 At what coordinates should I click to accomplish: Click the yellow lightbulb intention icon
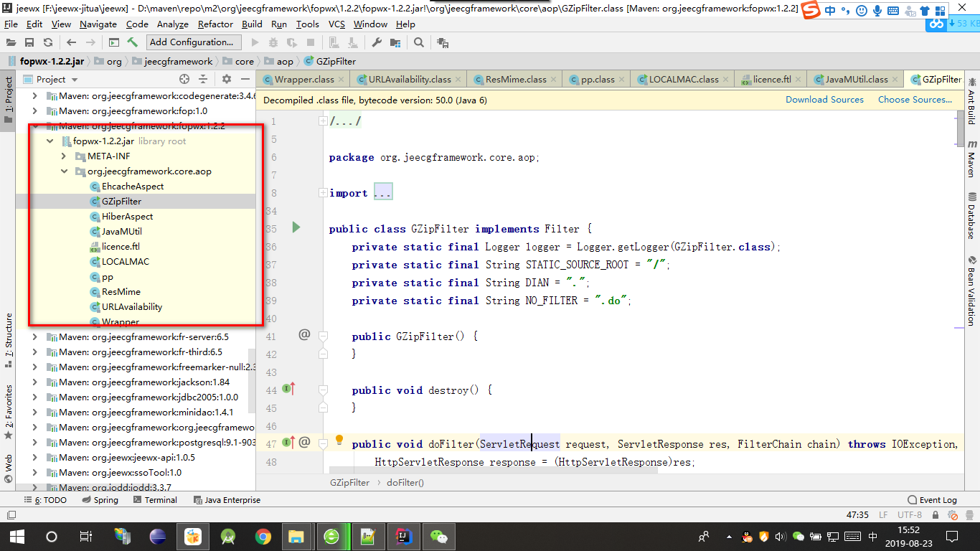pyautogui.click(x=340, y=439)
